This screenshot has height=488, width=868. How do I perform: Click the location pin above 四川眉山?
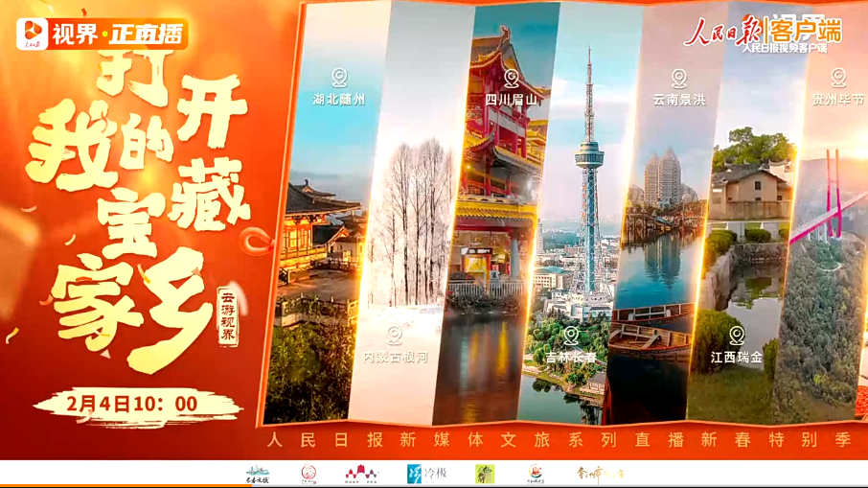coord(512,78)
